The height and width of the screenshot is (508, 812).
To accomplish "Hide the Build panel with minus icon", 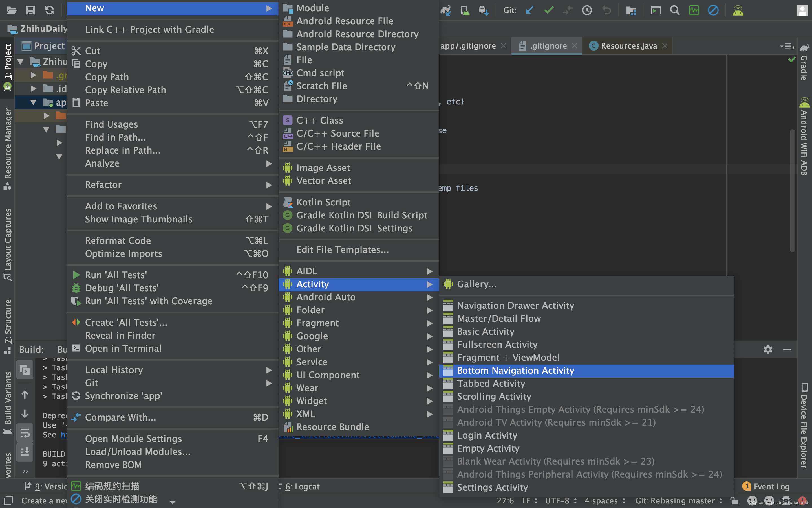I will [x=787, y=349].
